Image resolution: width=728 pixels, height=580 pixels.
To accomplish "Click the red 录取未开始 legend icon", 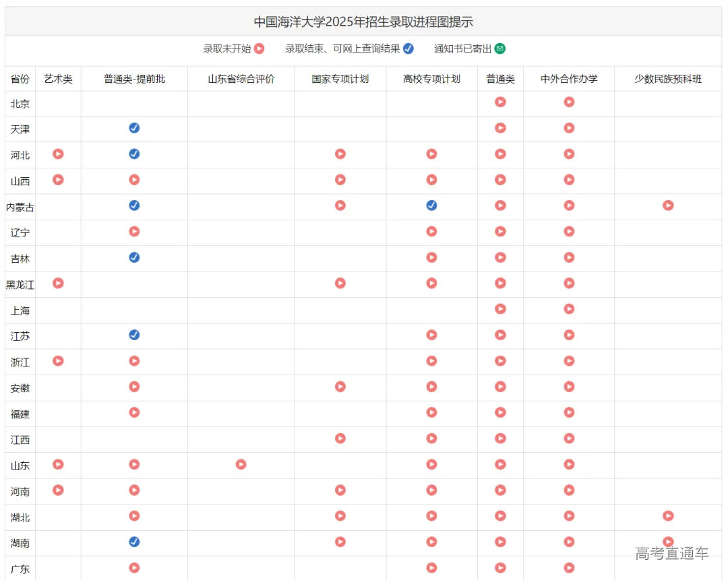I will pyautogui.click(x=259, y=49).
